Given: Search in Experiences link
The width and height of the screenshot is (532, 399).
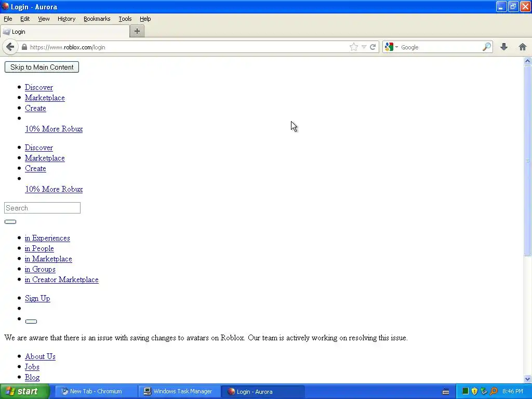Looking at the screenshot, I should click(47, 238).
